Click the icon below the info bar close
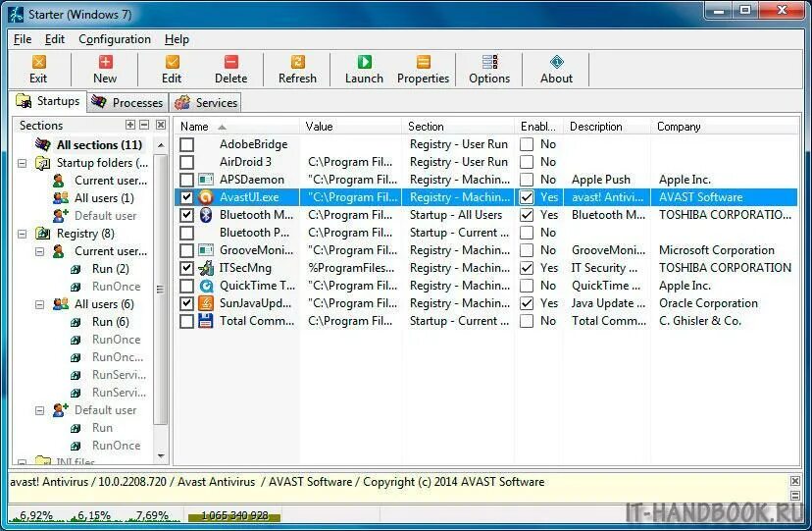812x531 pixels. coord(795,496)
